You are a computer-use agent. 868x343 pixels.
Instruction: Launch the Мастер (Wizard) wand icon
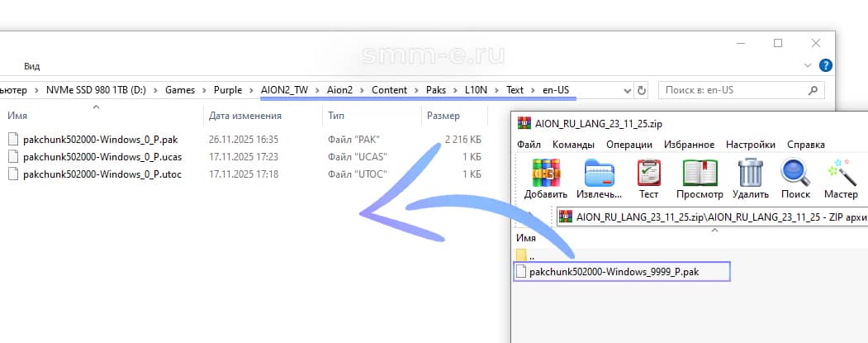pos(841,175)
